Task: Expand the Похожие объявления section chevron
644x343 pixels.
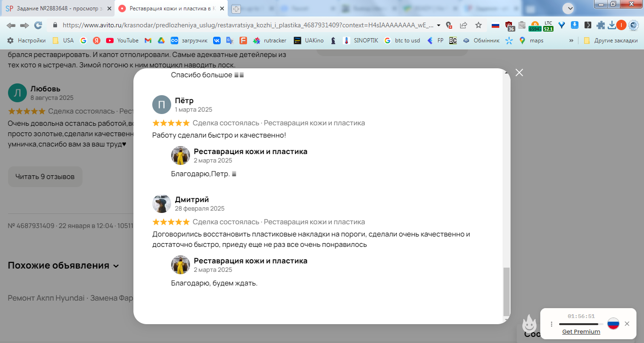Action: [x=116, y=266]
